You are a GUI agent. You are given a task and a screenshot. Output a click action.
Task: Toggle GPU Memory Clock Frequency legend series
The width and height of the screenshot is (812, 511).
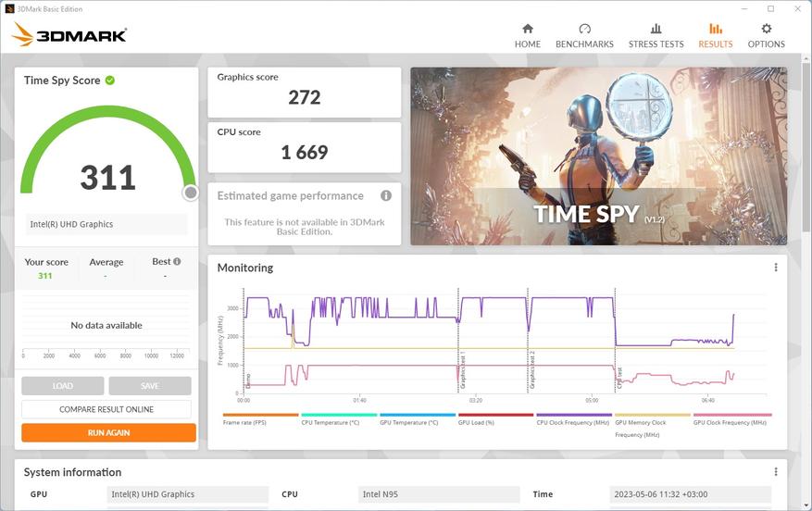(x=653, y=426)
